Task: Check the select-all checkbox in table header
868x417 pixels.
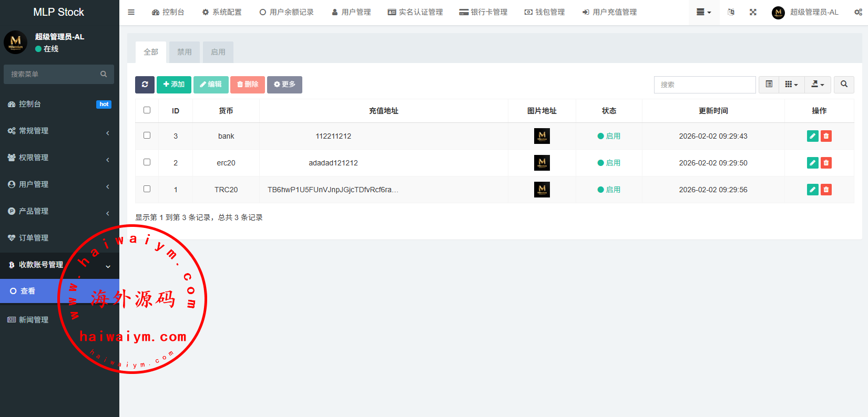Action: pos(147,110)
